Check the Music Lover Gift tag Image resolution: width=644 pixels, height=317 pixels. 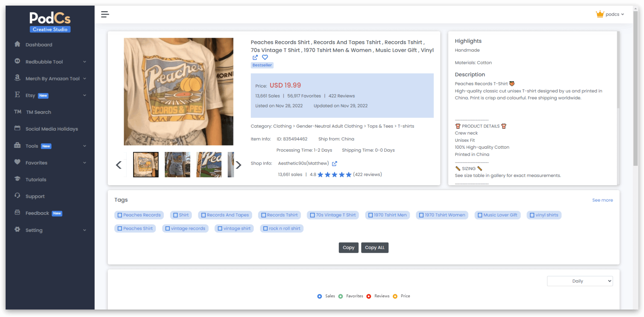click(480, 215)
